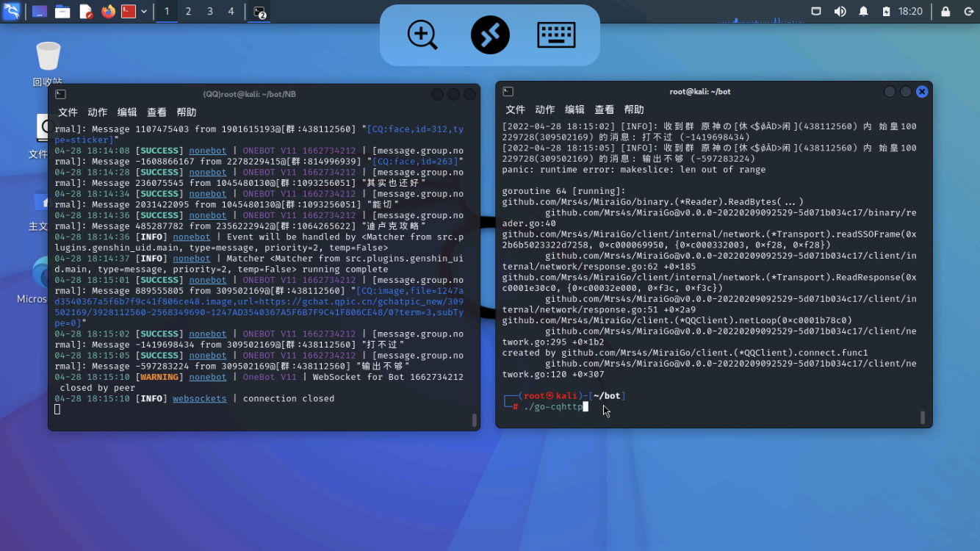Switch to workspace 2
Viewport: 980px width, 551px height.
coord(188,12)
